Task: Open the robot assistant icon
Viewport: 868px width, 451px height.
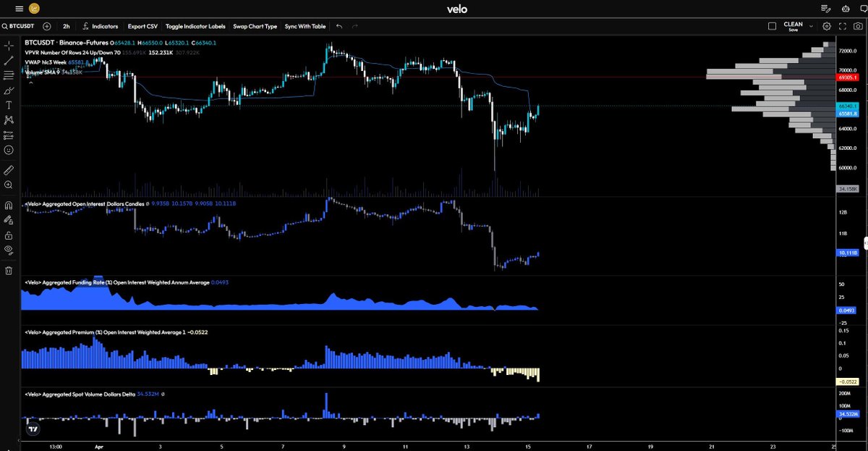Action: [x=847, y=9]
